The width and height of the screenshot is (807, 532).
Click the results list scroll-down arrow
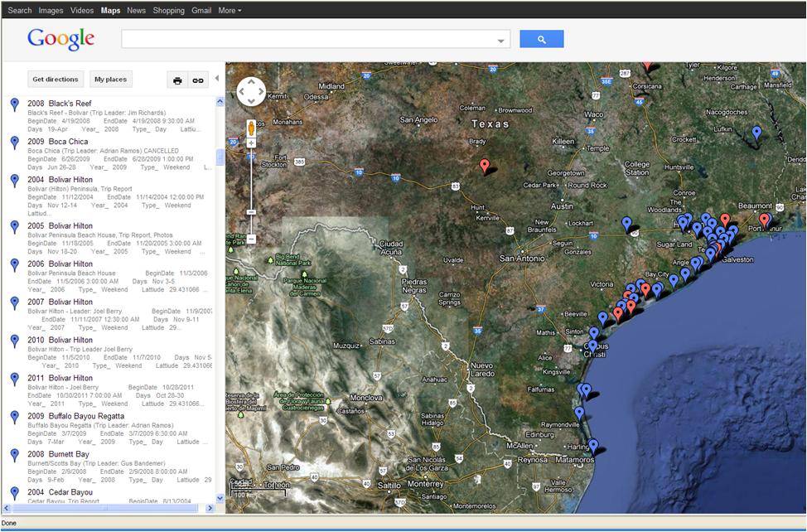(220, 498)
